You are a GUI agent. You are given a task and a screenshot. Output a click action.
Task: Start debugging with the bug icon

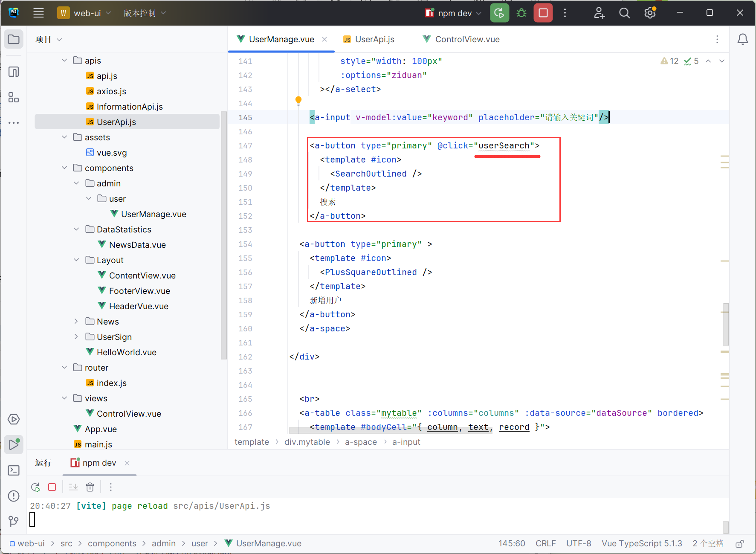click(x=521, y=13)
